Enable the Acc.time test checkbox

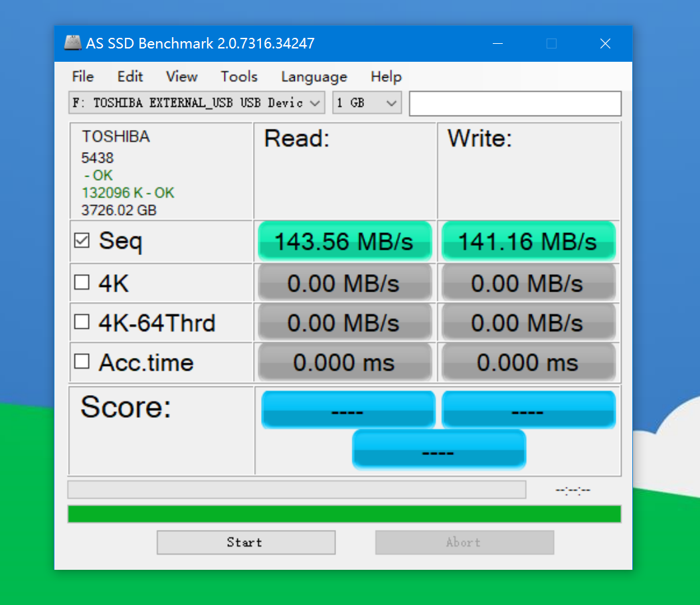click(82, 361)
